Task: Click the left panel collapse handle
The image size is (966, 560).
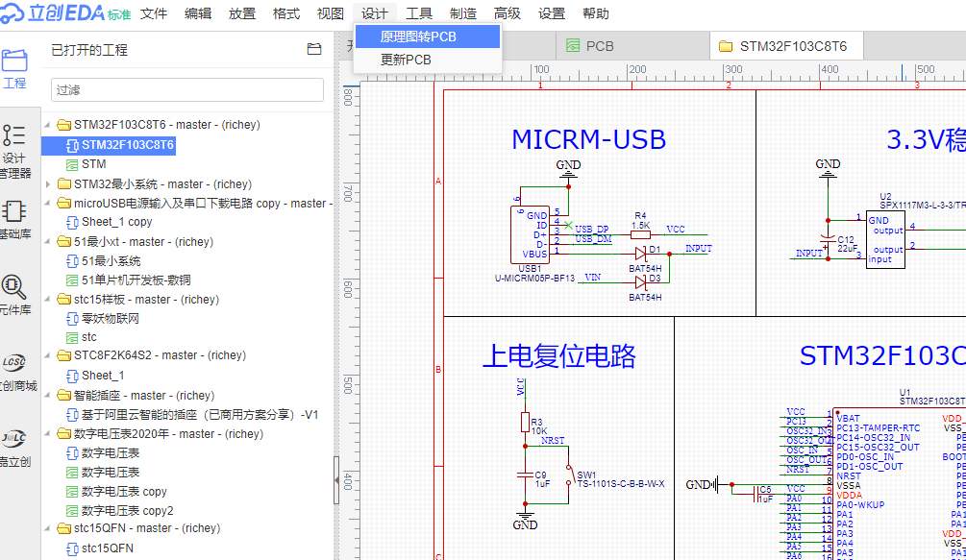Action: pyautogui.click(x=336, y=480)
